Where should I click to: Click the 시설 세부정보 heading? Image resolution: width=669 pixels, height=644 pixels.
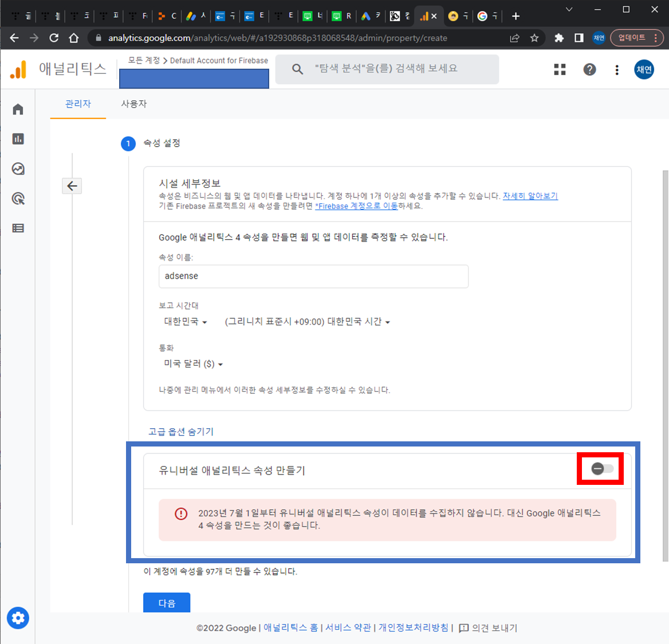[x=190, y=183]
